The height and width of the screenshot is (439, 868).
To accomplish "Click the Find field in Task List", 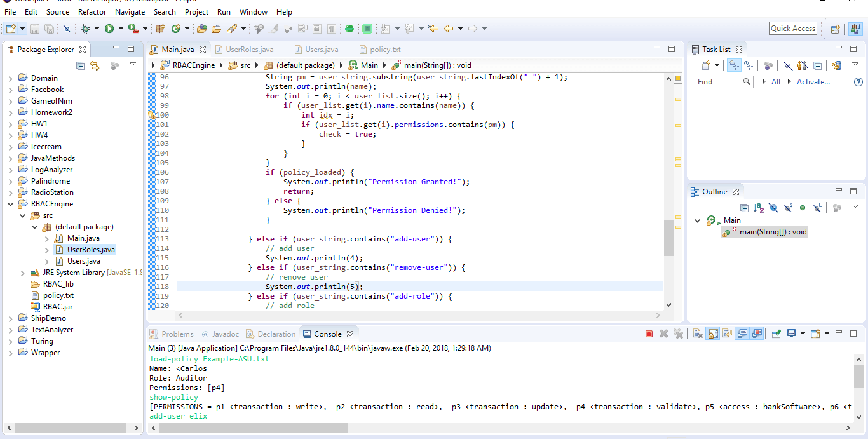I will [722, 82].
